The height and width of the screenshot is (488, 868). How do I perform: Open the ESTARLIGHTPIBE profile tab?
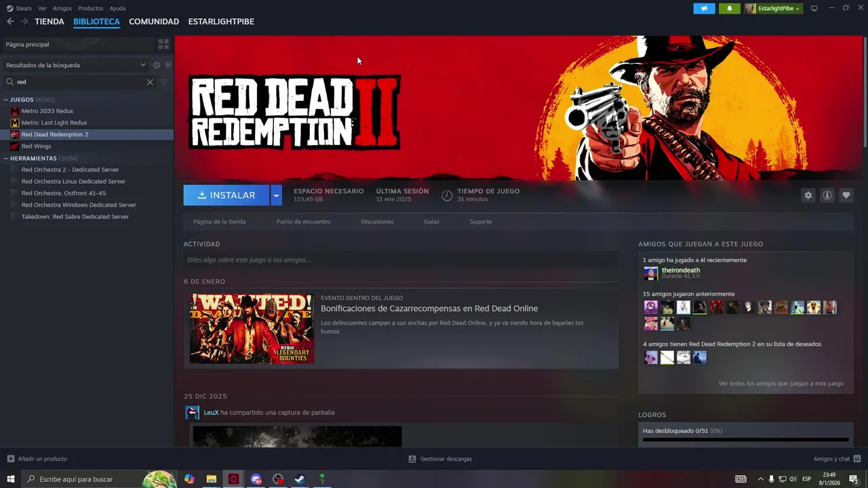click(x=221, y=22)
